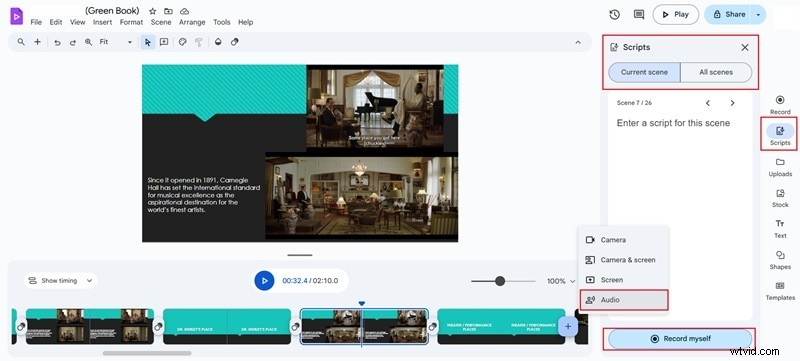This screenshot has height=361, width=800.
Task: Close the Scripts panel
Action: 745,47
